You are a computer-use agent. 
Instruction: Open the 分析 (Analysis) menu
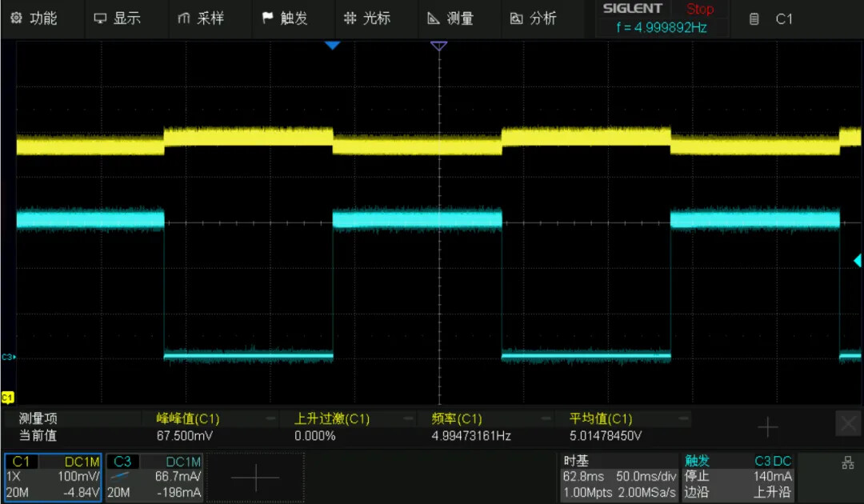tap(534, 18)
